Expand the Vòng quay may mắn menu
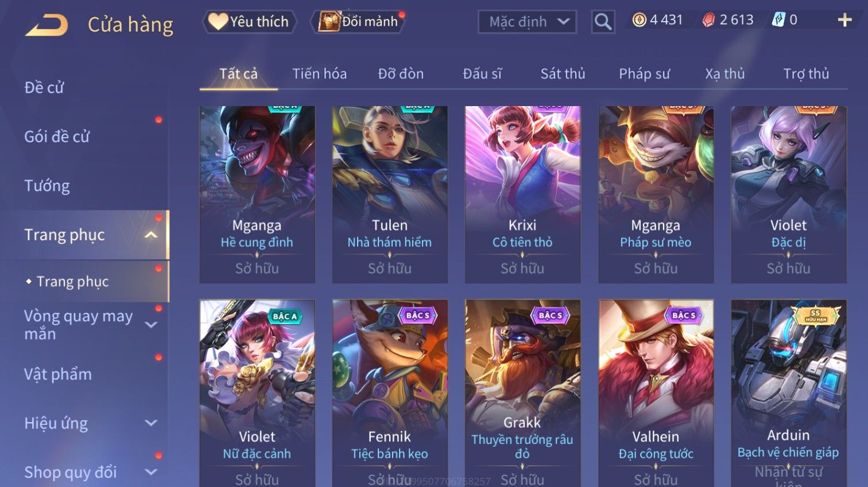Image resolution: width=868 pixels, height=487 pixels. [150, 325]
